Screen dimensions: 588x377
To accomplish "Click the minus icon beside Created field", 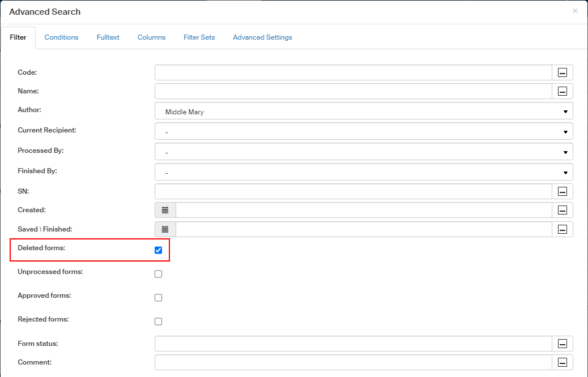I will (563, 210).
